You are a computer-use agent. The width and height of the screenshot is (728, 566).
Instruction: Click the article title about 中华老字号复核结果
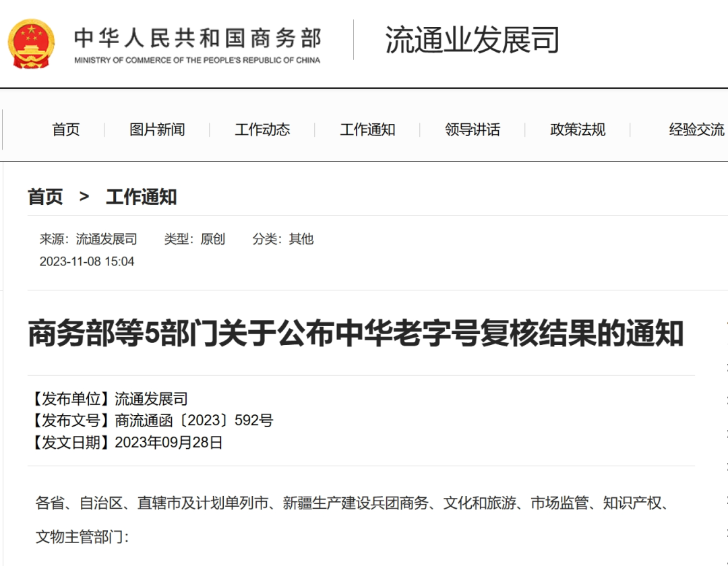355,334
